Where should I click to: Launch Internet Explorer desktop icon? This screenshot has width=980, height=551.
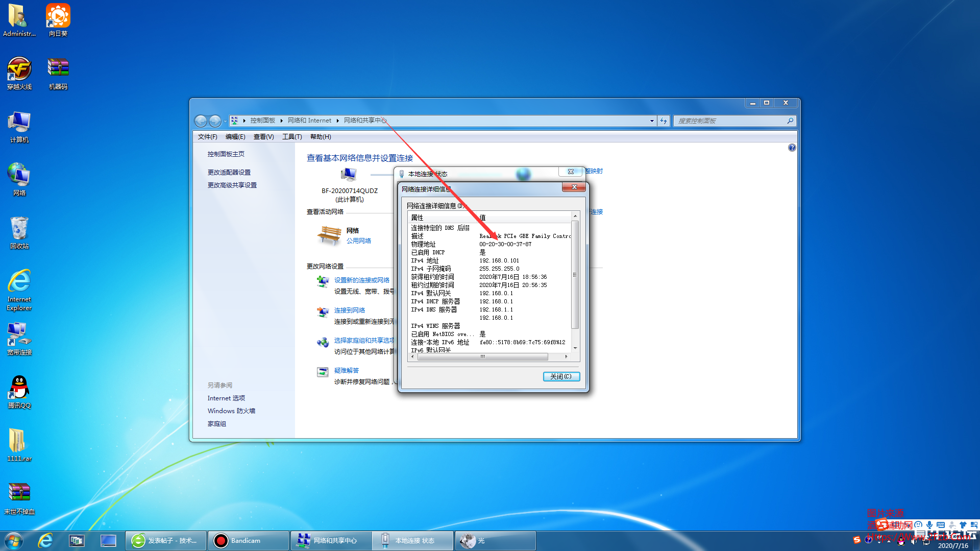[x=19, y=290]
